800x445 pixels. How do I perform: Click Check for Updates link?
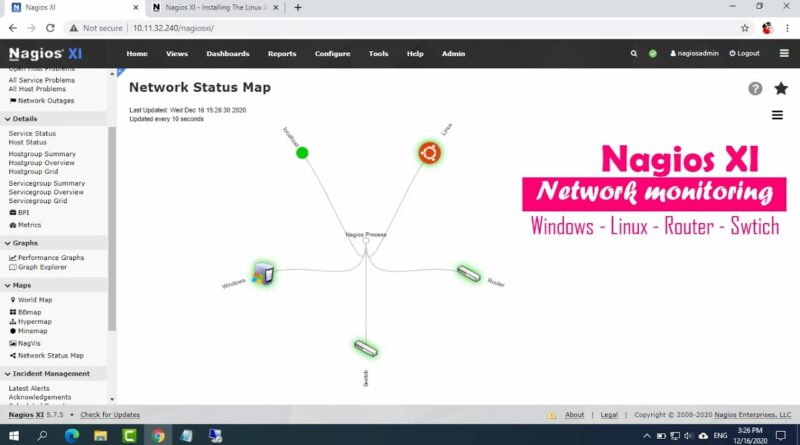click(110, 415)
